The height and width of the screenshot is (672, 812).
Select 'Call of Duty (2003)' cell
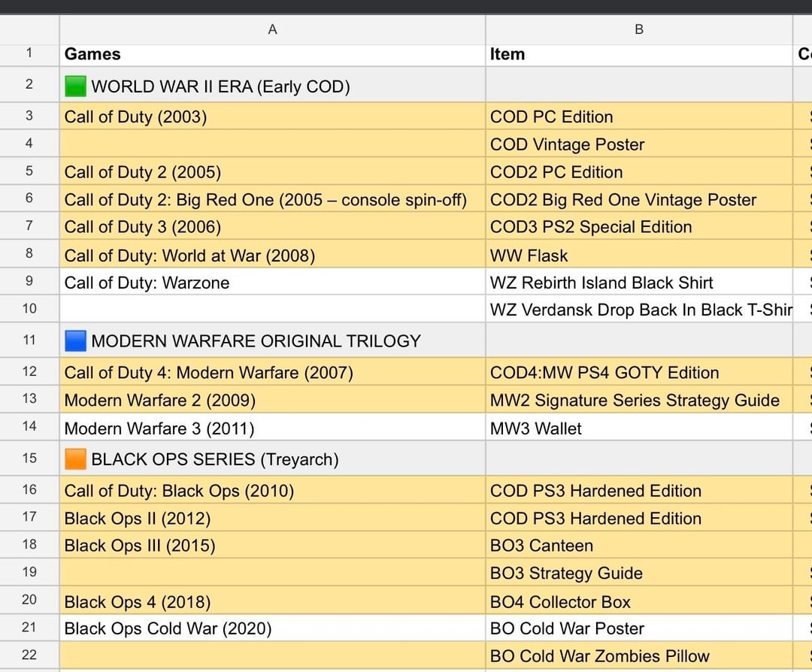click(x=272, y=117)
